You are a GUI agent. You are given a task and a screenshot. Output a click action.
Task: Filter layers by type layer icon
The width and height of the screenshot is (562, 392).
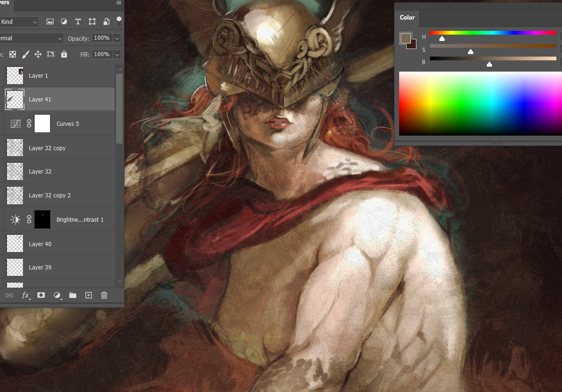pyautogui.click(x=78, y=22)
